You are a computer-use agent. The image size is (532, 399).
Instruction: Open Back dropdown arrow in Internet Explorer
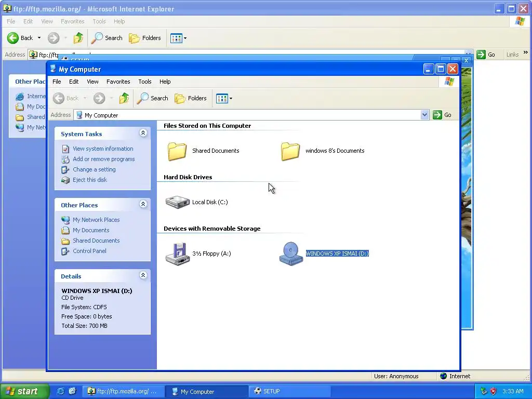(39, 38)
